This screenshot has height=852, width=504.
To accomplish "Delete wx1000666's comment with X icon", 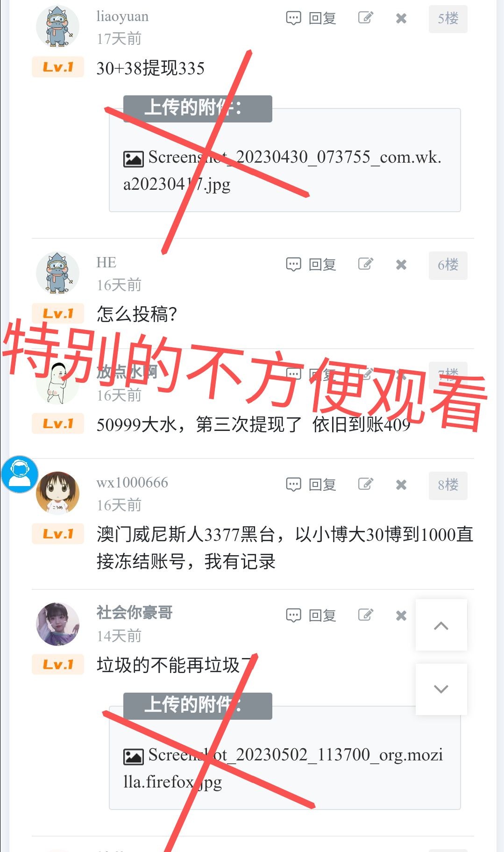I will coord(401,485).
